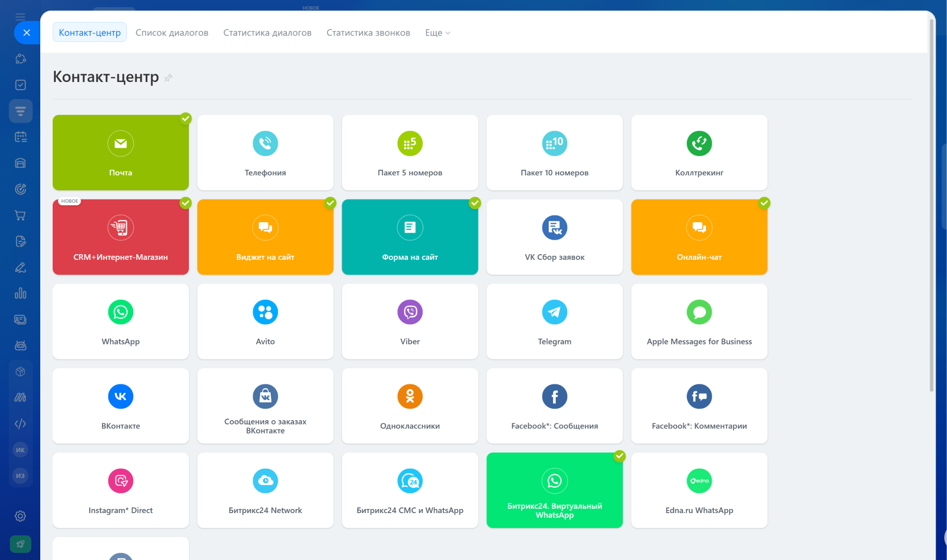The image size is (947, 560).
Task: Connect the WhatsApp channel tile
Action: (120, 322)
